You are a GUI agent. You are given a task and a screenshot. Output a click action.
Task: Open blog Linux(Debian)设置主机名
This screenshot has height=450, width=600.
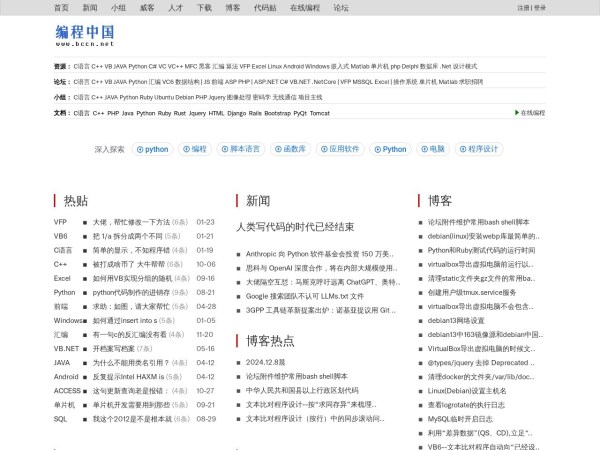[467, 391]
